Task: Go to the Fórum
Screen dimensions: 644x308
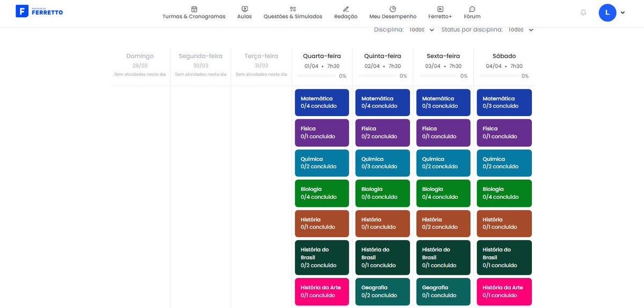Action: [472, 17]
